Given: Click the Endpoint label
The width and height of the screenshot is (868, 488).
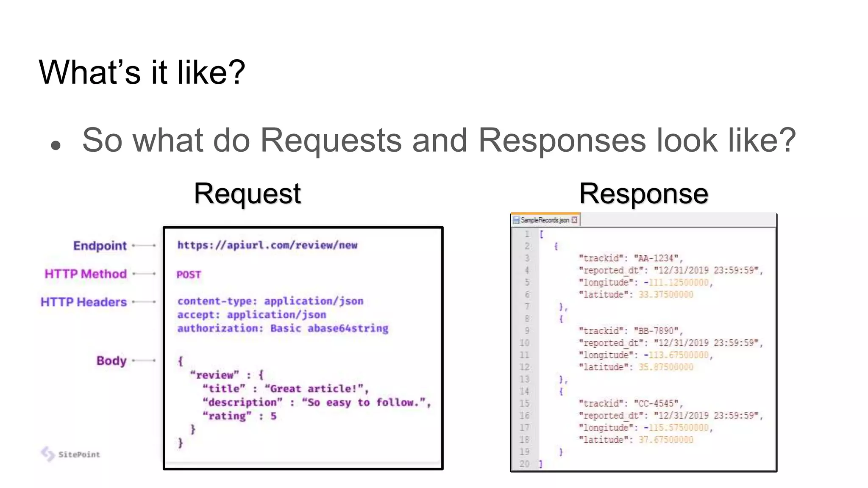Looking at the screenshot, I should pos(100,246).
